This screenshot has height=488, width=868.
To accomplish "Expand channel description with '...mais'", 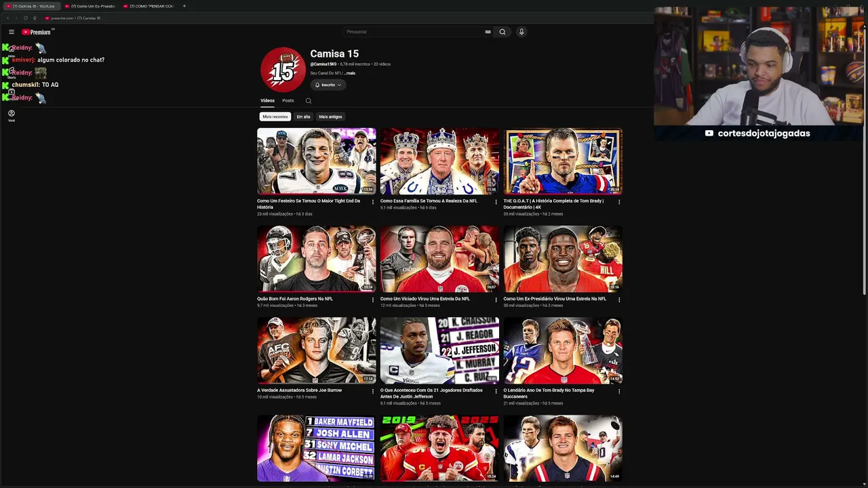I will tap(349, 73).
